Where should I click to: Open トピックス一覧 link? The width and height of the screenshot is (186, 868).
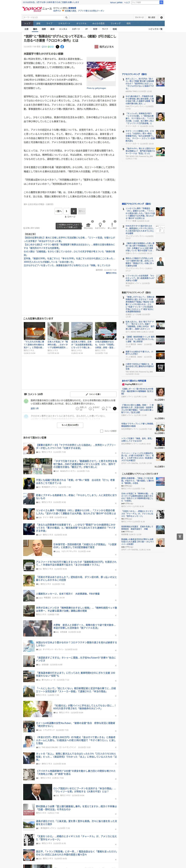pos(155,29)
